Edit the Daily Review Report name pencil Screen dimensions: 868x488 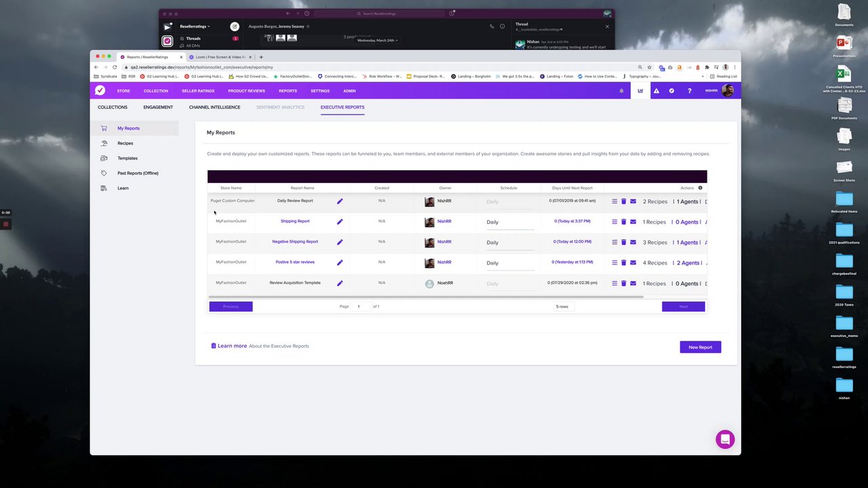[340, 201]
